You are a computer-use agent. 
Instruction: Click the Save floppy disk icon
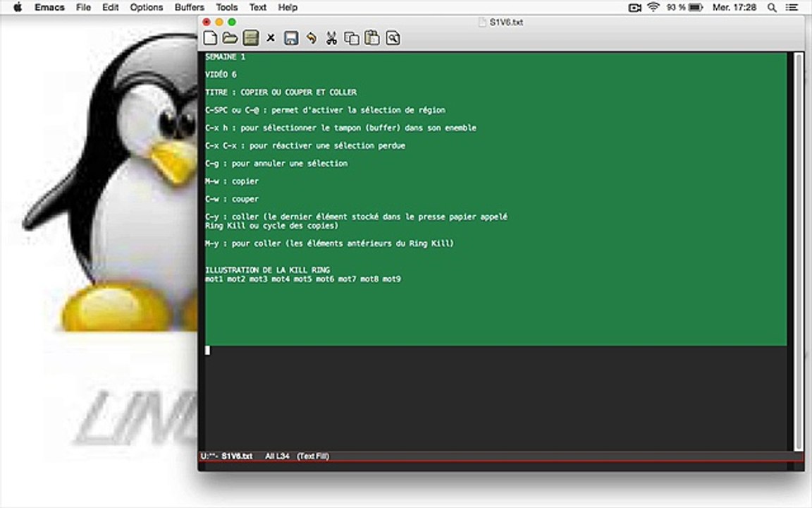coord(291,38)
